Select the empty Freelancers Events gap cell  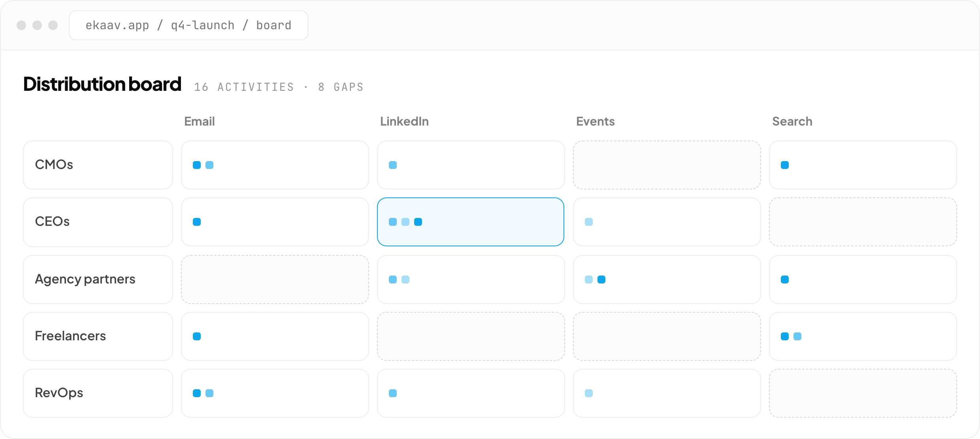(667, 336)
